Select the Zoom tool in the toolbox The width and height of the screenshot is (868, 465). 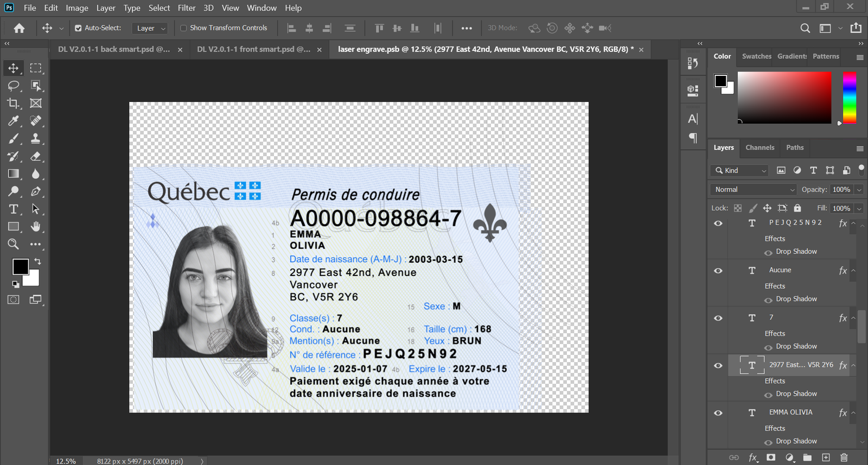click(x=14, y=244)
